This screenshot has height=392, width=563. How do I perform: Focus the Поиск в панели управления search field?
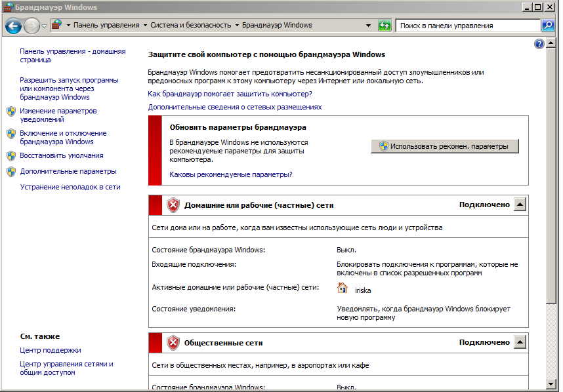pos(468,26)
